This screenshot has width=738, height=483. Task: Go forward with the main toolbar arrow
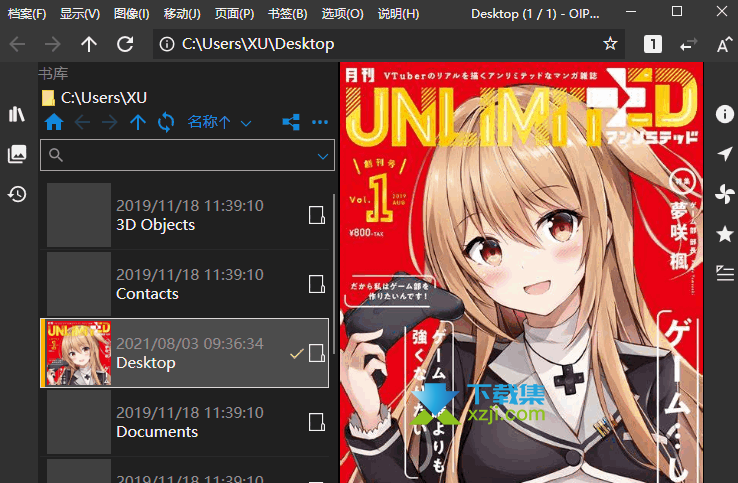coord(53,45)
